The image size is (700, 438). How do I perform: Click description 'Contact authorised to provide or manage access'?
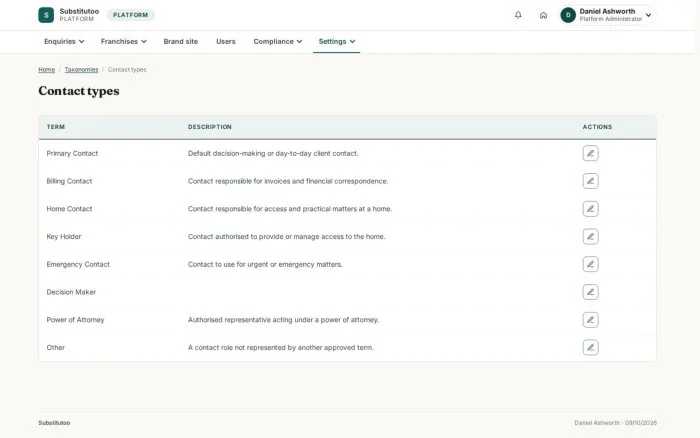[x=286, y=236]
